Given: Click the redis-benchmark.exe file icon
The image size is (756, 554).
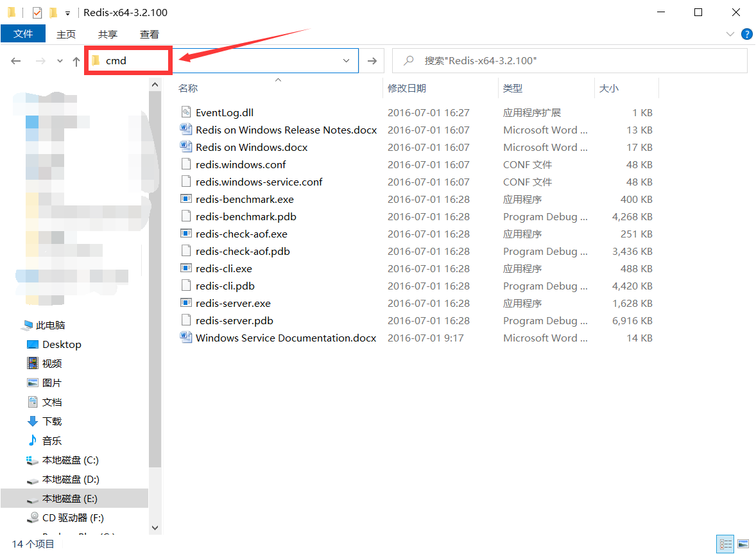Looking at the screenshot, I should [x=185, y=199].
